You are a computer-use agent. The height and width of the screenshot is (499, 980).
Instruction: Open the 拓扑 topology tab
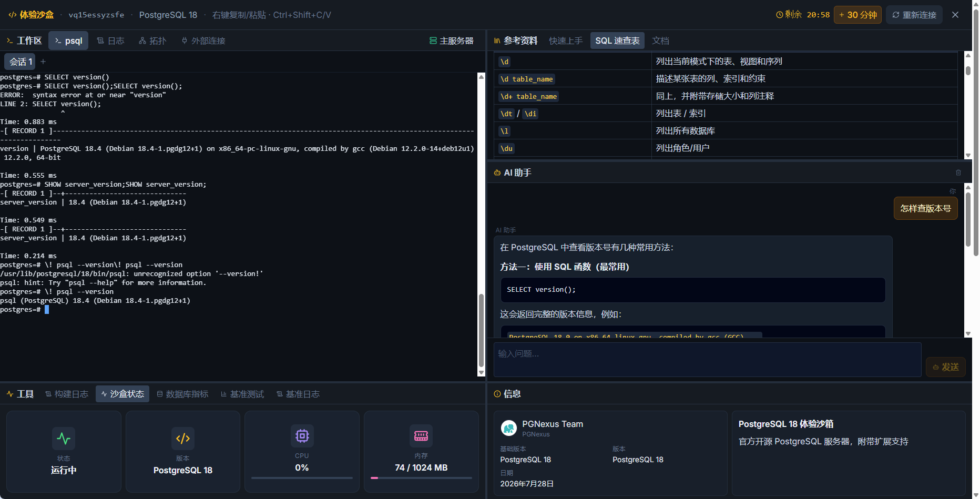(x=152, y=40)
